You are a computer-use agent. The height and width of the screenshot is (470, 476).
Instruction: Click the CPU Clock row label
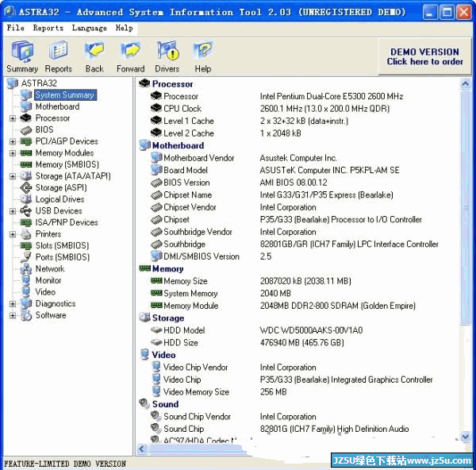tap(182, 109)
